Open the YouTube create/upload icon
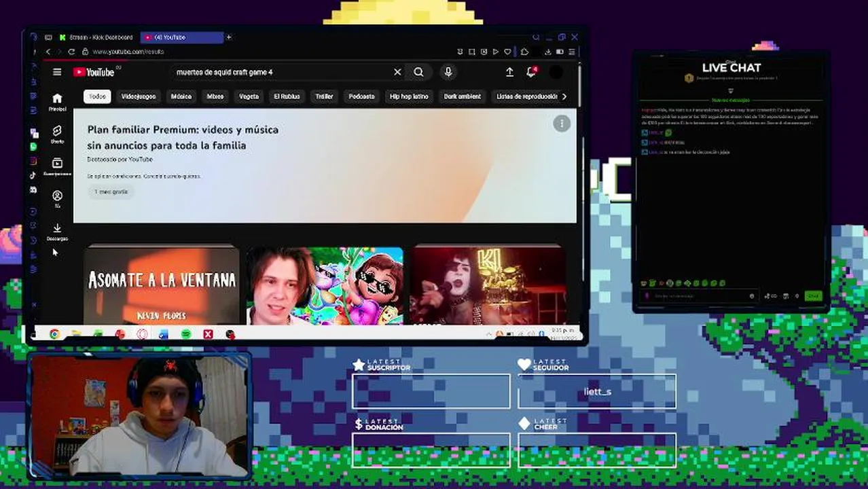 [x=509, y=72]
